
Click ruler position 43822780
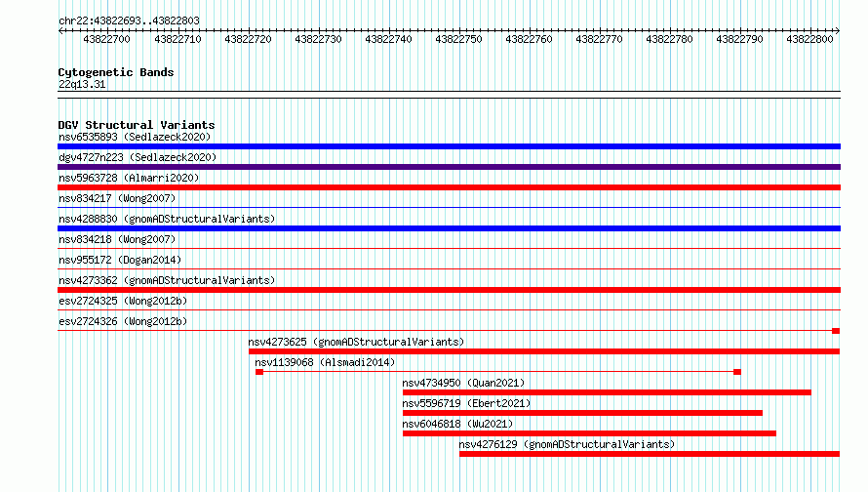(x=670, y=39)
